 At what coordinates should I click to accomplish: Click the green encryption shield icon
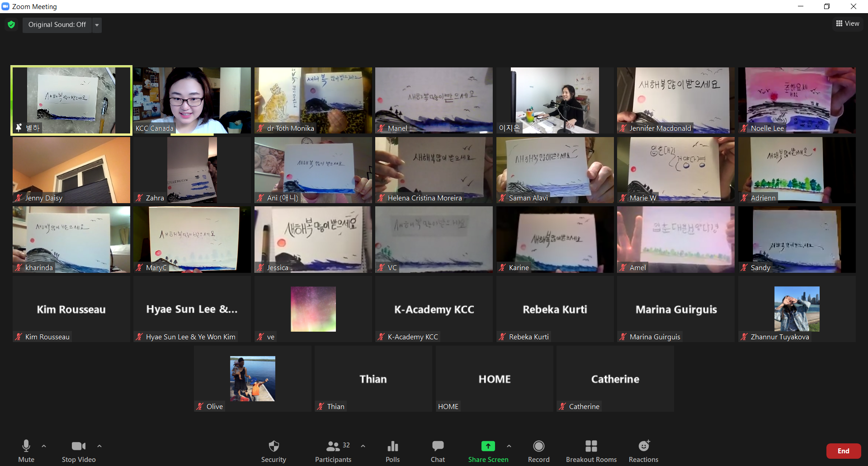(x=11, y=24)
